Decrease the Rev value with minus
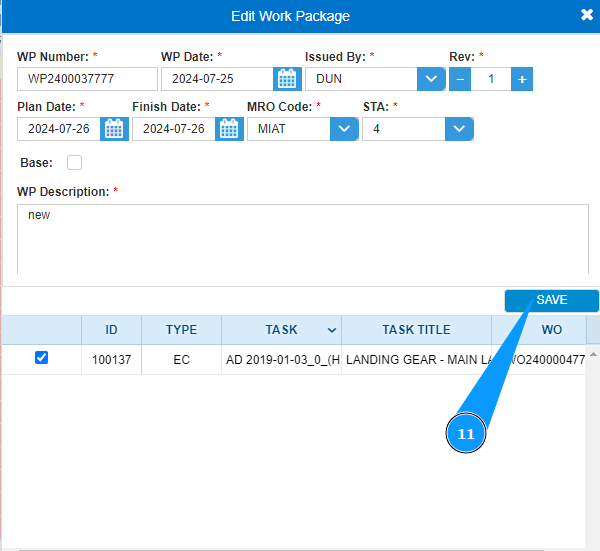The width and height of the screenshot is (600, 551). pyautogui.click(x=460, y=79)
